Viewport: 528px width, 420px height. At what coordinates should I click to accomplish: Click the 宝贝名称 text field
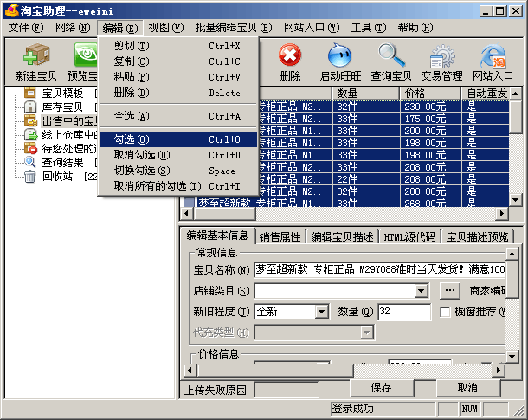pyautogui.click(x=380, y=269)
